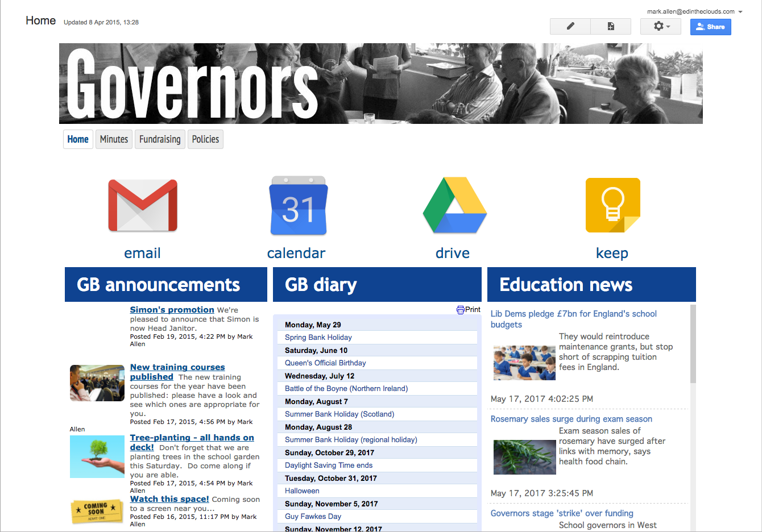
Task: Click the May 17, 2017 4:02:25 PM timestamp
Action: point(542,399)
